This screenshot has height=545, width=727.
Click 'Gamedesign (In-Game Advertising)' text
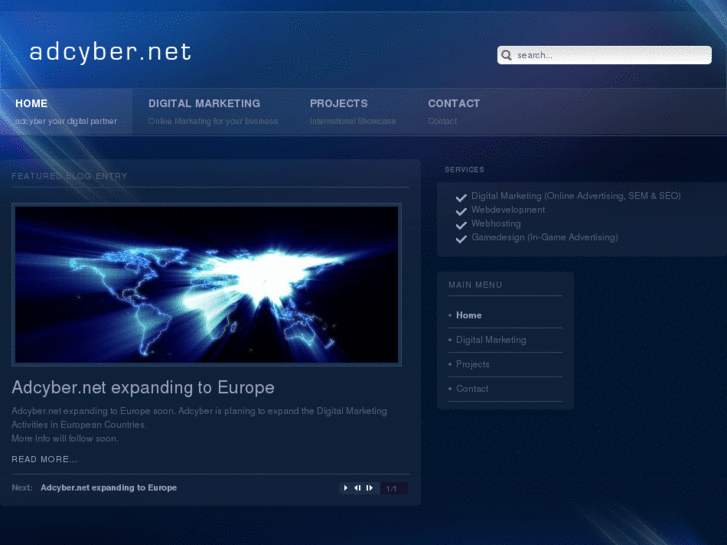click(544, 237)
